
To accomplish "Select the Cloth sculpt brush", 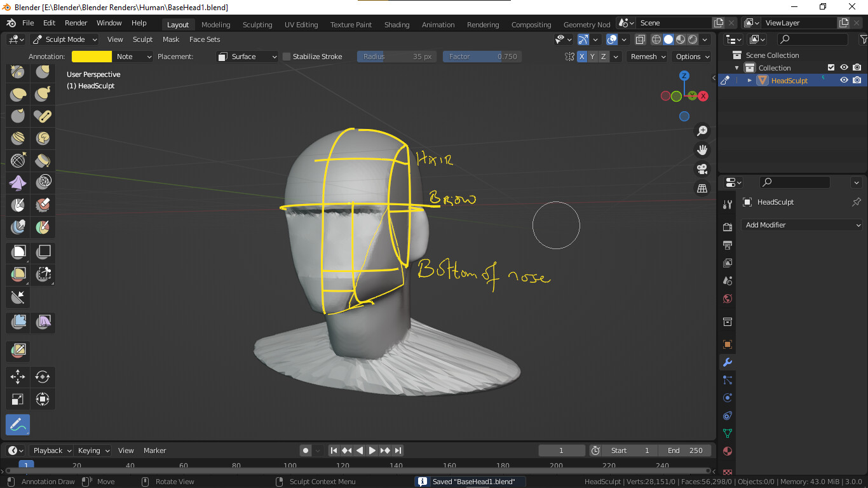I will (x=18, y=182).
